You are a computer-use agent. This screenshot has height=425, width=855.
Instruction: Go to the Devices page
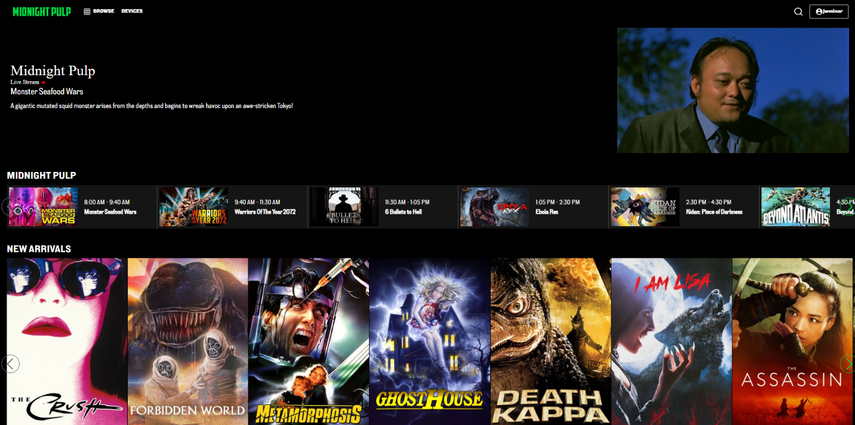click(132, 11)
